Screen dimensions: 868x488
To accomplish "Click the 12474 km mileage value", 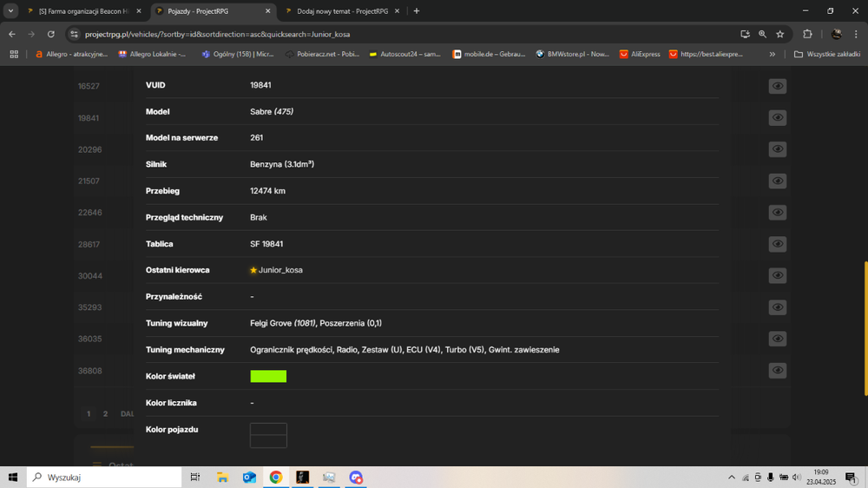I will pos(267,191).
